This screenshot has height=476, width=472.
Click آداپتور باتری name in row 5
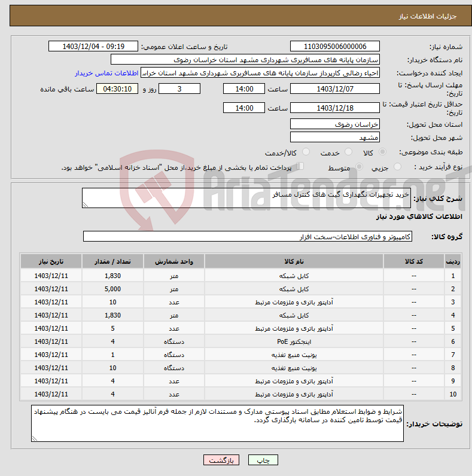pos(294,328)
